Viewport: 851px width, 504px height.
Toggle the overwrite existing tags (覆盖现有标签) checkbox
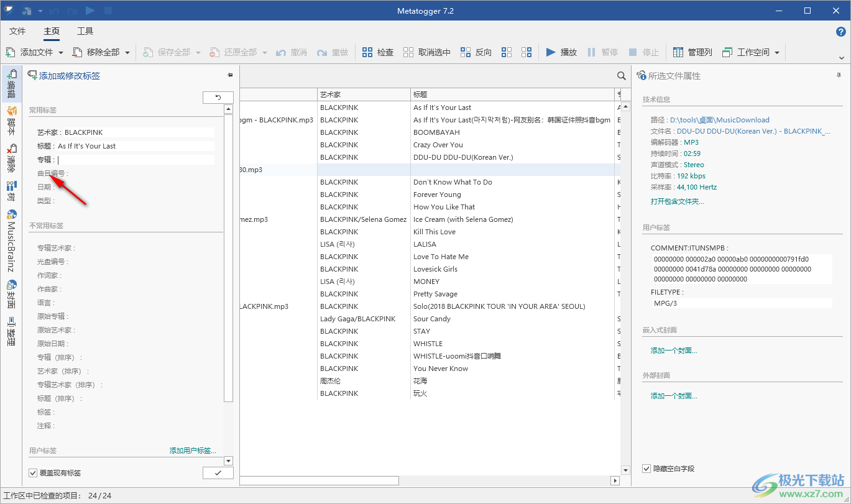(x=34, y=473)
